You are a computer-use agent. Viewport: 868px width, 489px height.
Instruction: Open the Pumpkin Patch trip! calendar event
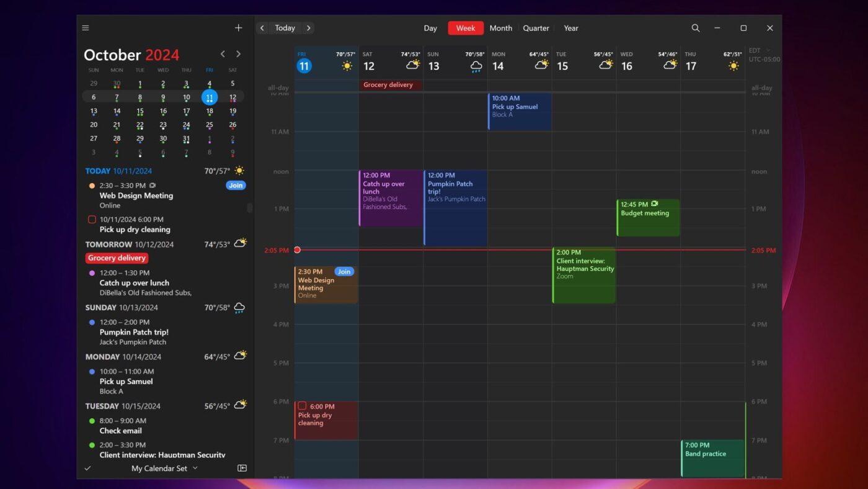(x=456, y=208)
